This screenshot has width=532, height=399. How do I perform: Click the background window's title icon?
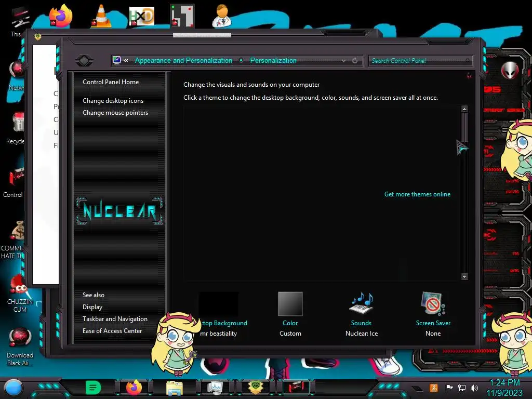37,36
